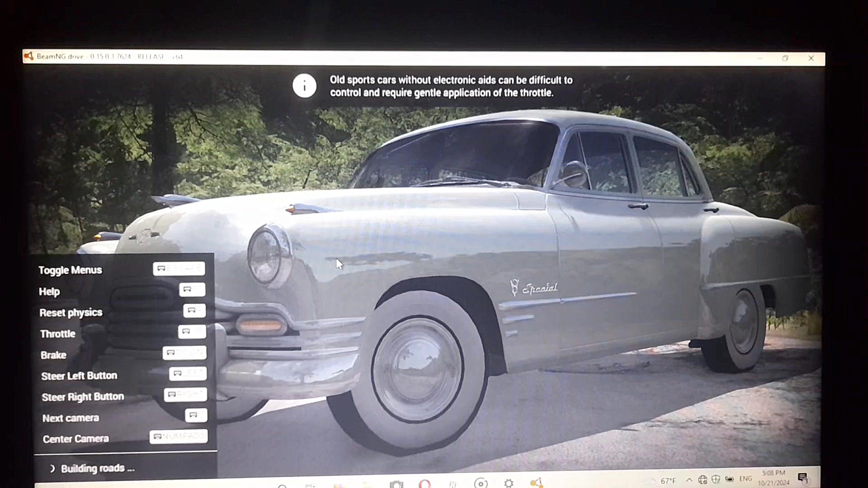
Task: Expand hidden system tray icons chevron
Action: pyautogui.click(x=689, y=480)
